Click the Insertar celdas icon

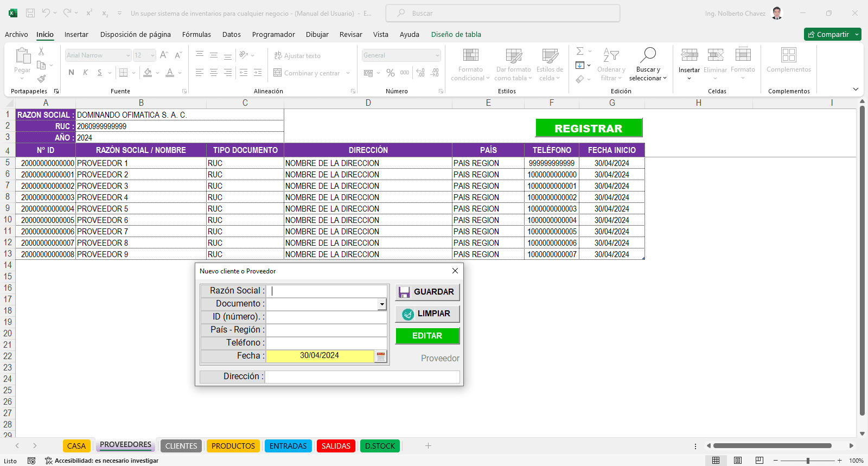click(x=689, y=55)
